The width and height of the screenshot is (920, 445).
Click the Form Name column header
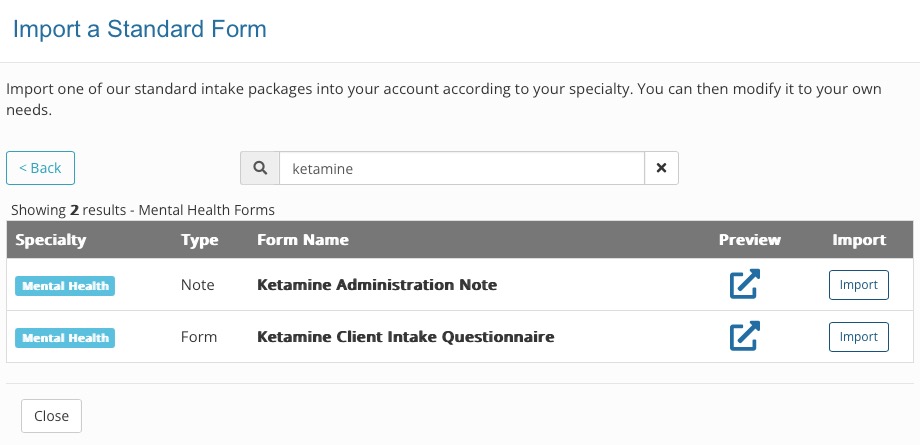303,240
